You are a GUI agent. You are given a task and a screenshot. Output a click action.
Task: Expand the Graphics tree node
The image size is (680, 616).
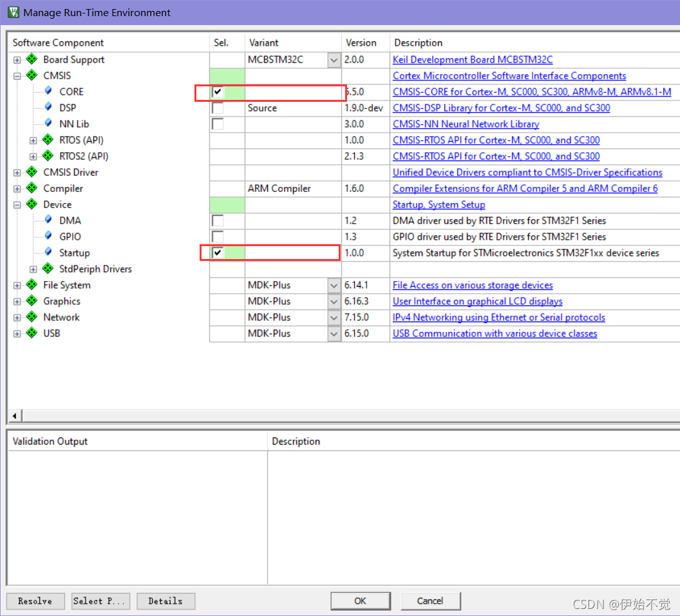point(17,302)
